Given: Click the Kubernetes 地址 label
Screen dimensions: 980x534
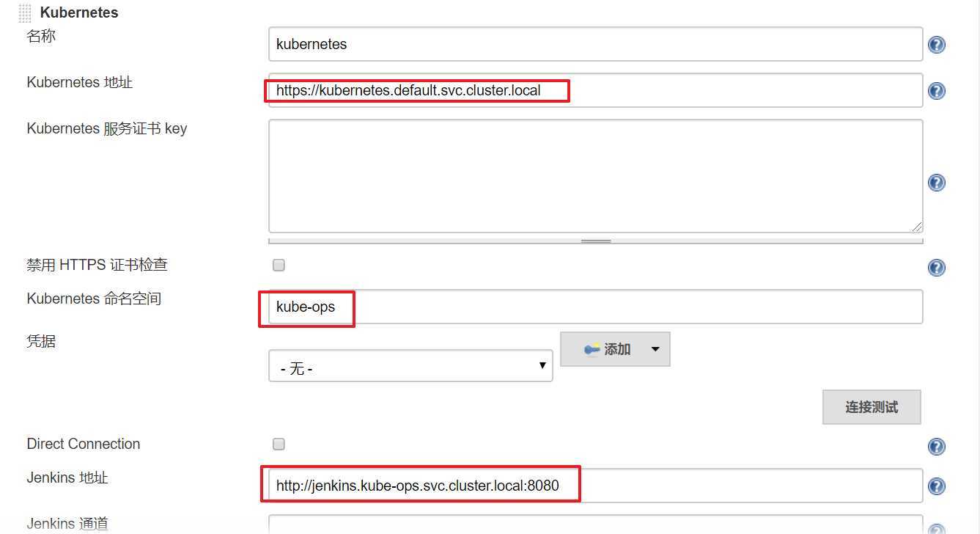Looking at the screenshot, I should [x=80, y=82].
